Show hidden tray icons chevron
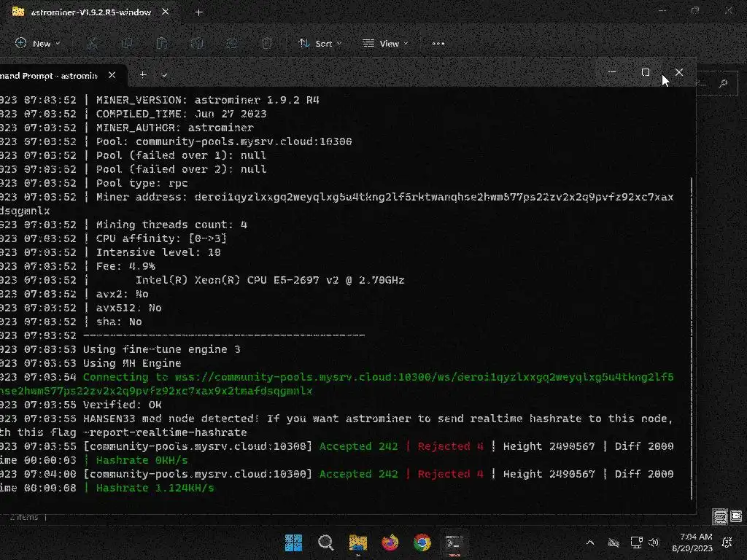Viewport: 747px width, 560px height. tap(589, 542)
